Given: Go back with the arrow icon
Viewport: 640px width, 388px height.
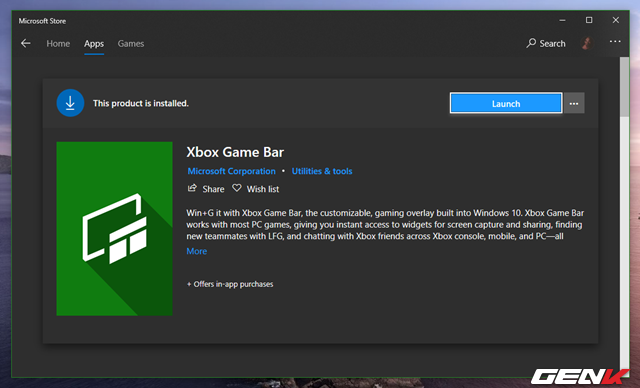Looking at the screenshot, I should click(26, 43).
